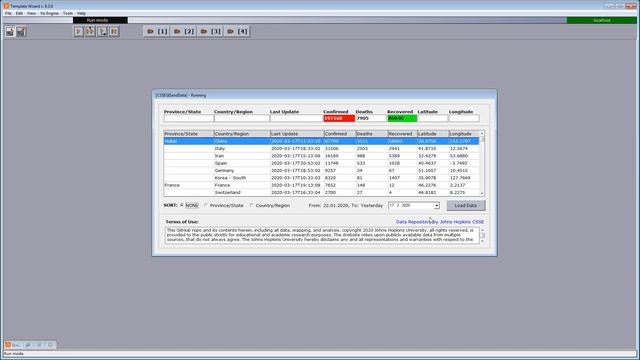Open Data Repository by Johns Hopkins CSSE link
The image size is (640, 360).
(440, 222)
